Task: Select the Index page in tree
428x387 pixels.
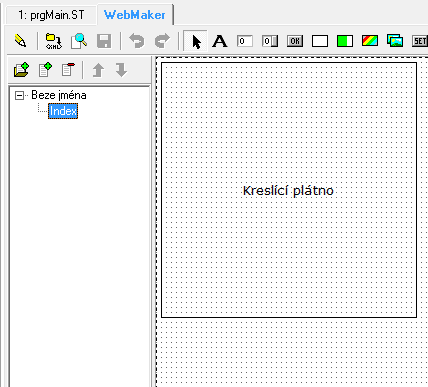Action: coord(63,111)
